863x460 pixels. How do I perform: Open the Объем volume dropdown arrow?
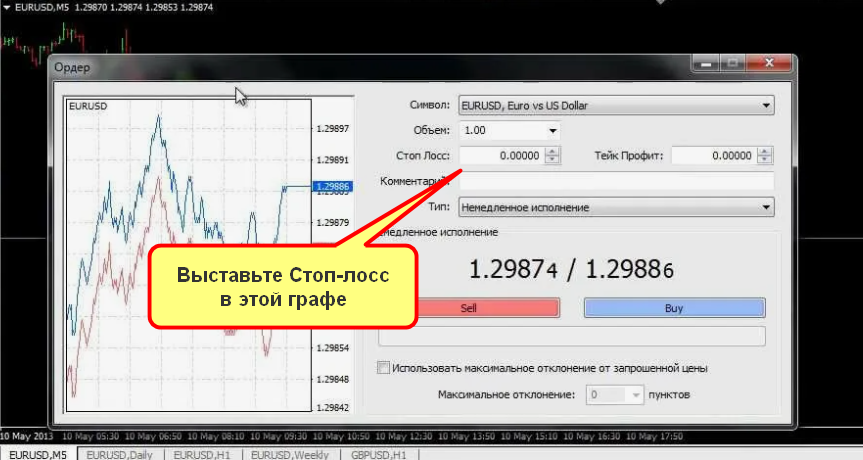click(553, 131)
